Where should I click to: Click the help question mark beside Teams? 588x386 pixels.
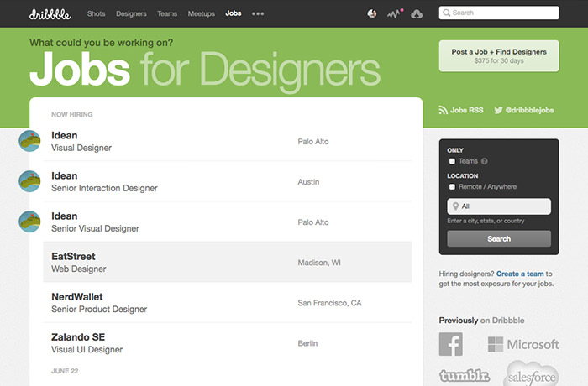(x=484, y=161)
